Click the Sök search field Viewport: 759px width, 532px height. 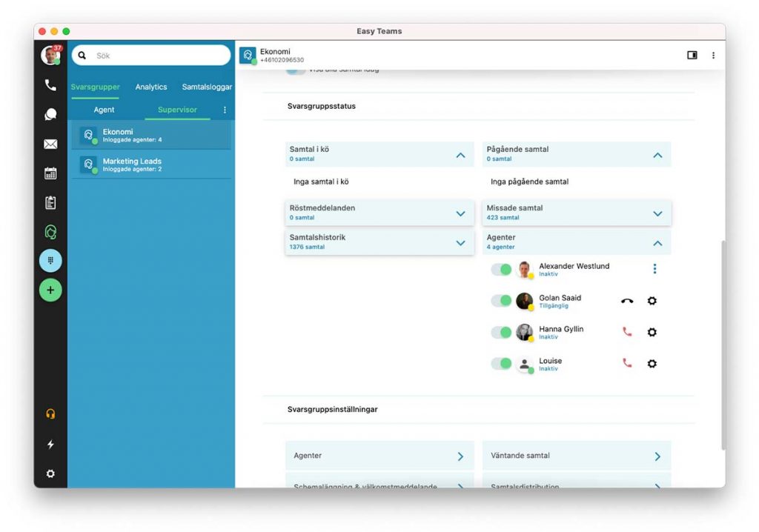click(151, 55)
